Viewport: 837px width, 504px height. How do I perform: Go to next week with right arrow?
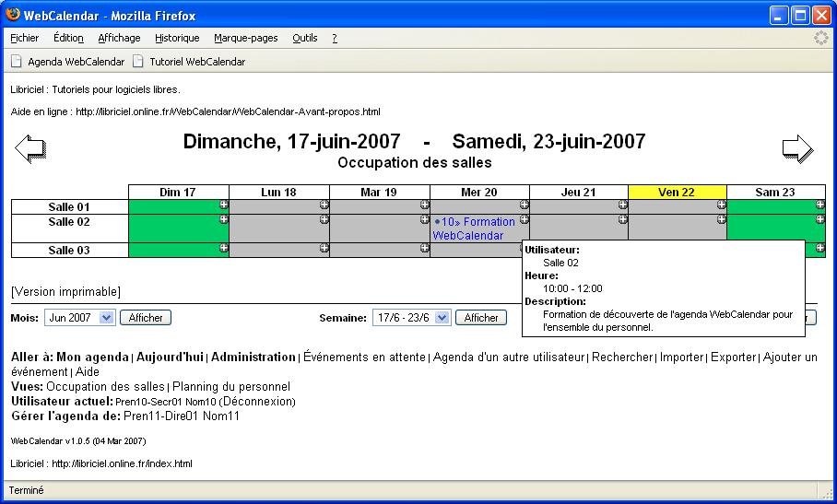(797, 148)
